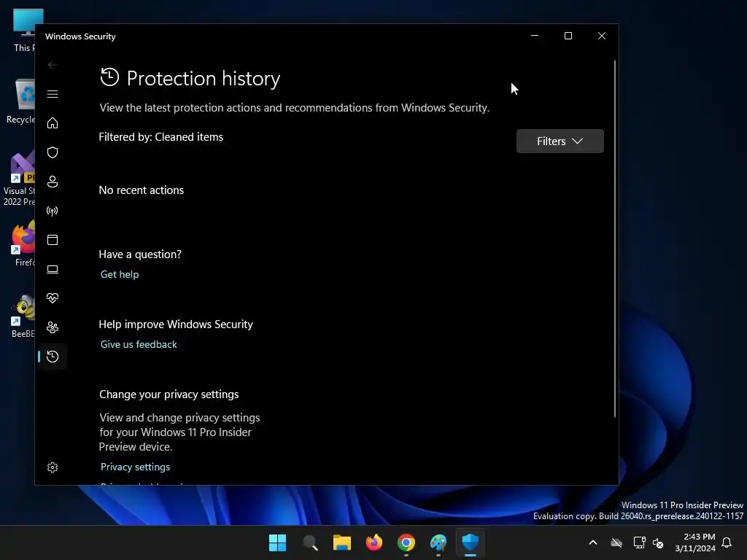Click the cloud sync tray icon
Image resolution: width=747 pixels, height=560 pixels.
tap(616, 542)
